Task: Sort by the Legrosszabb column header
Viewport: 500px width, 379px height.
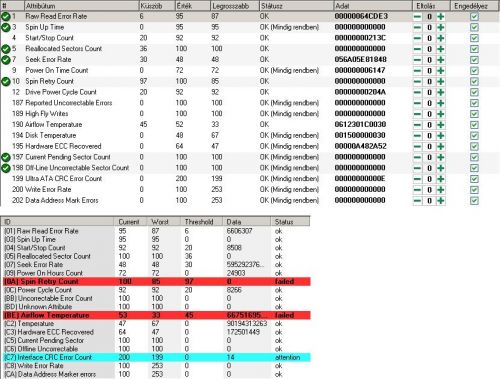Action: pyautogui.click(x=235, y=6)
